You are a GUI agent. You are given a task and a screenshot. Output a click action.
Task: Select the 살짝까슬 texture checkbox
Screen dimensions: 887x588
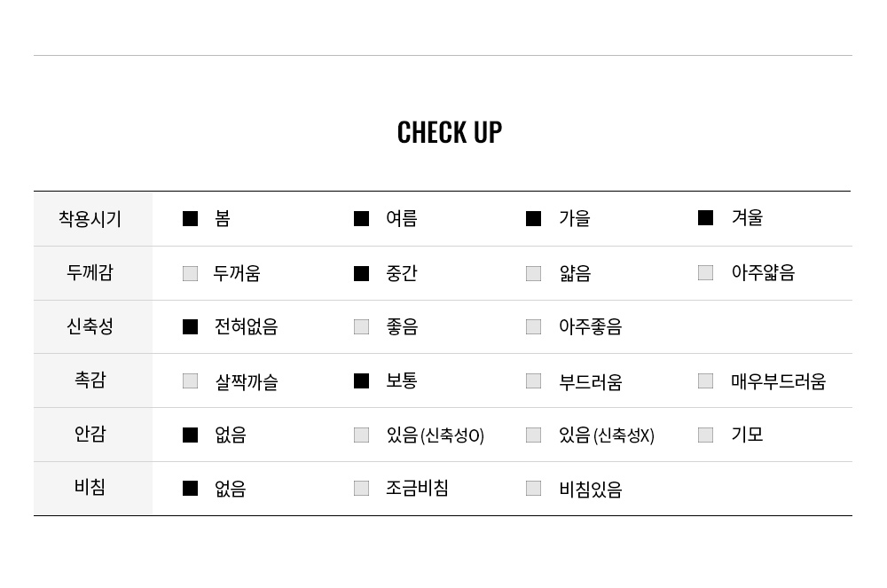coord(190,381)
